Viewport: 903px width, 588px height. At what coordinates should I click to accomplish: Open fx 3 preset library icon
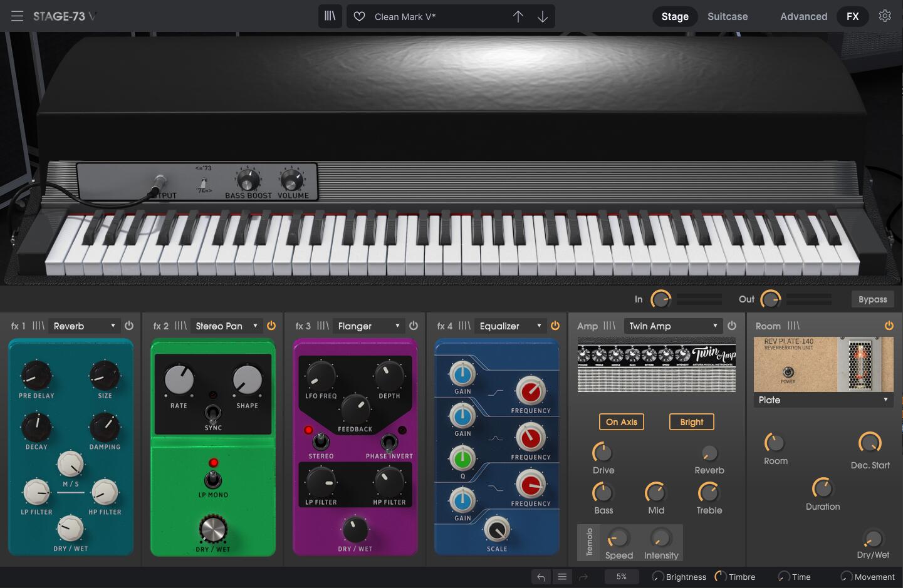click(x=323, y=326)
